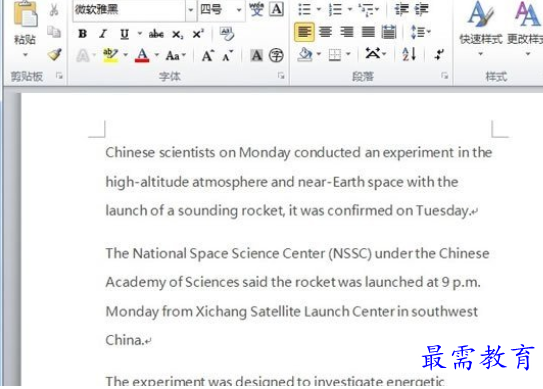Image resolution: width=543 pixels, height=389 pixels.
Task: Select justify text alignment
Action: click(368, 32)
